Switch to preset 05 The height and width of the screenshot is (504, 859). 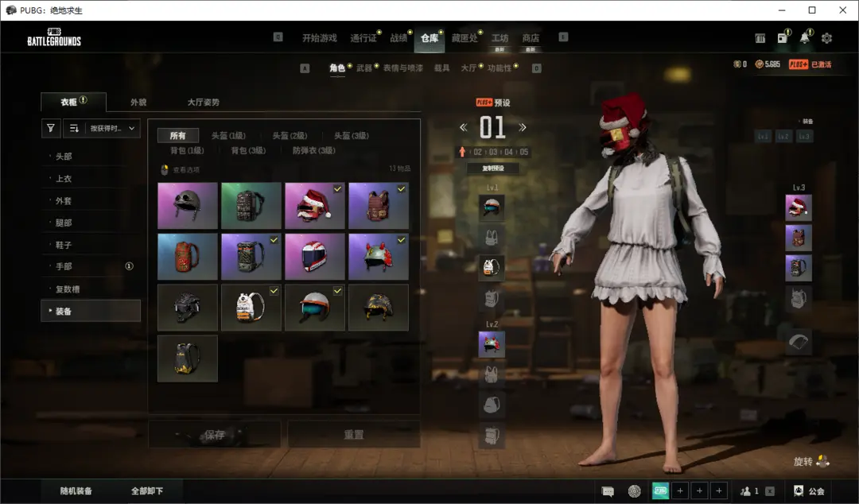(x=523, y=152)
